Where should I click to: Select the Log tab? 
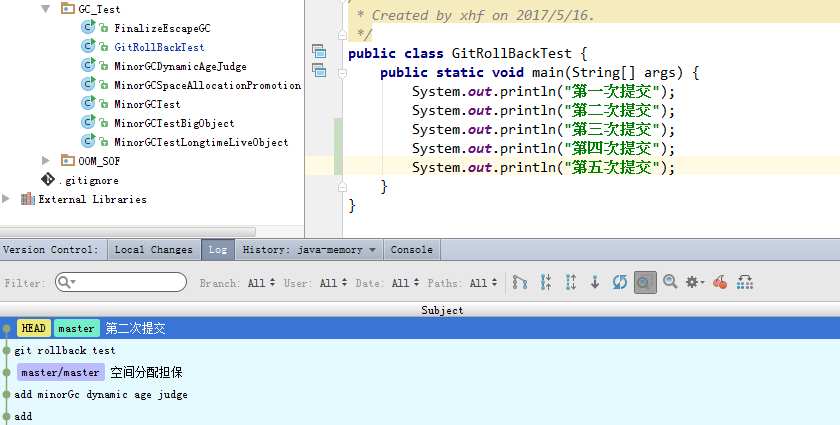pos(218,250)
